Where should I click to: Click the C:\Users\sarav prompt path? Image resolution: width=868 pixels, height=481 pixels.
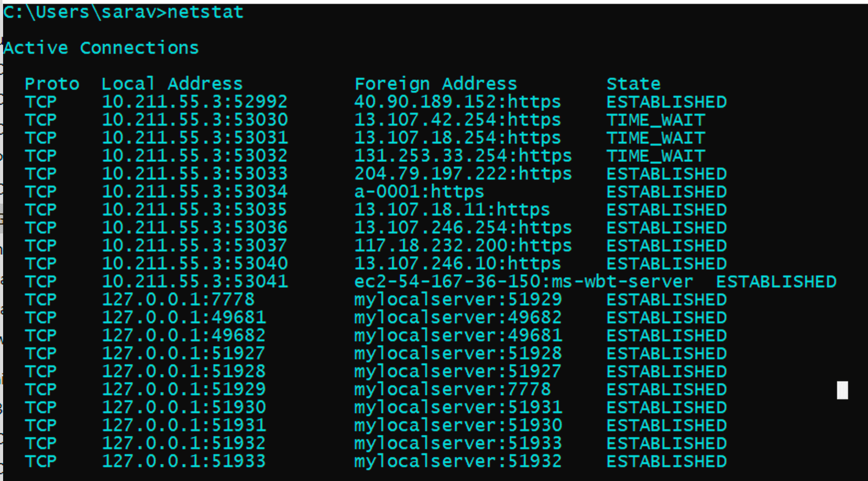coord(79,12)
